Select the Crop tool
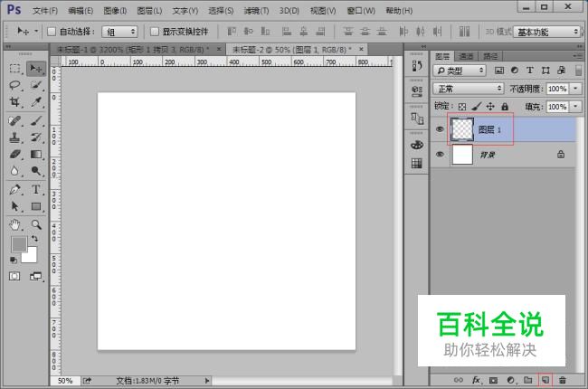The image size is (588, 389). (x=14, y=101)
